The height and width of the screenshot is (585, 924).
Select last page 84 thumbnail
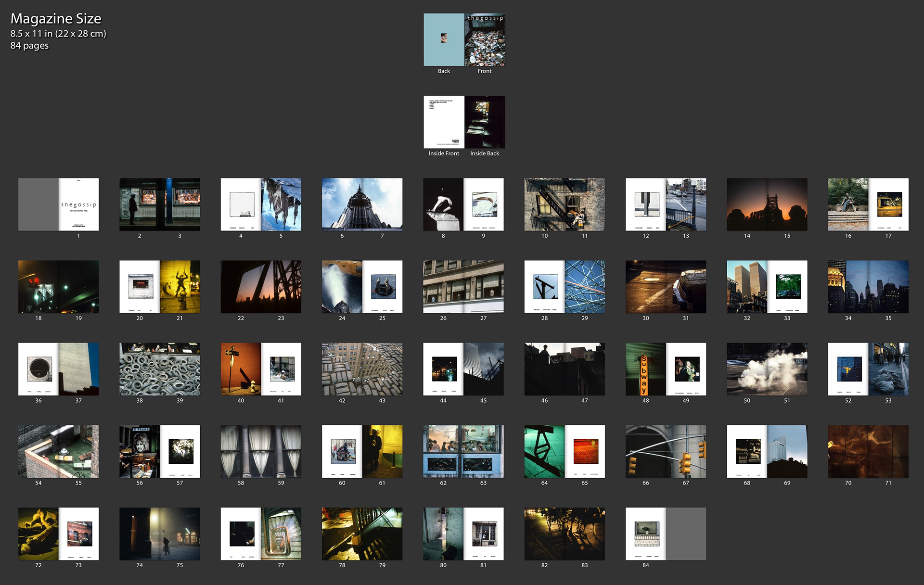[645, 534]
